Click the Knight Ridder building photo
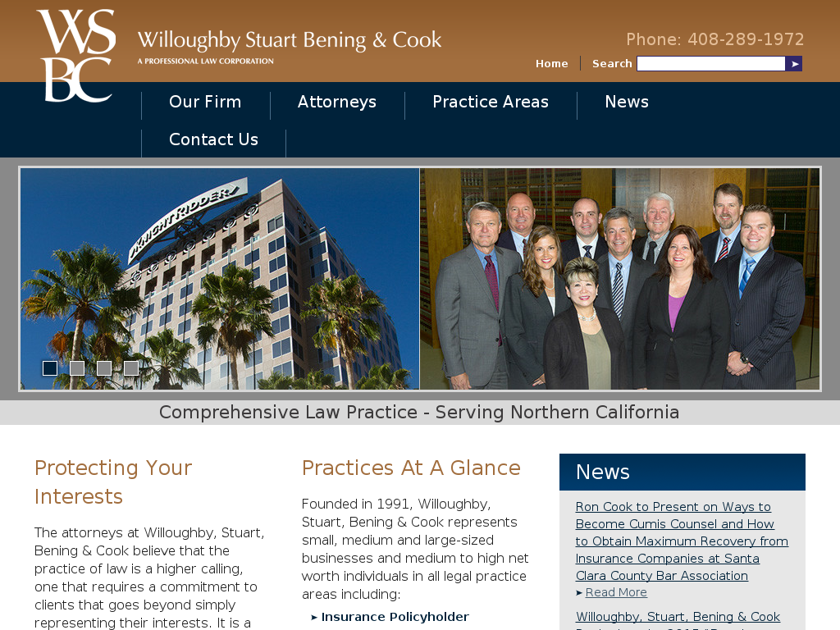This screenshot has width=840, height=630. (x=220, y=279)
